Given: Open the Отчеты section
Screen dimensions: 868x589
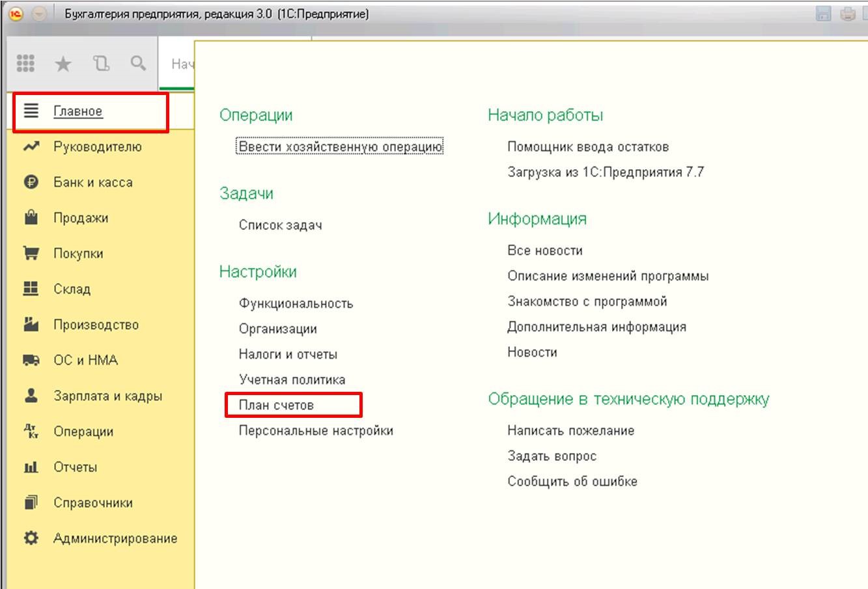Looking at the screenshot, I should (75, 467).
